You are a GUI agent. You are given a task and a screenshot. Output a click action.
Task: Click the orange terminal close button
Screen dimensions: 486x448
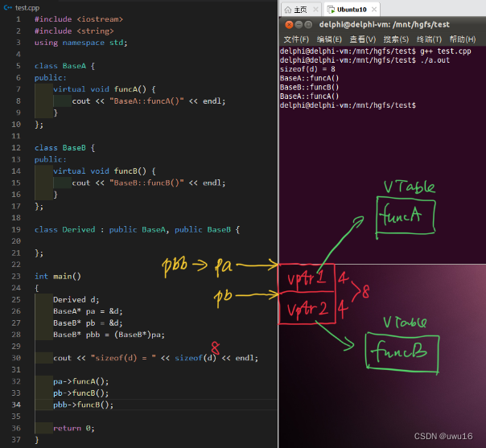(x=289, y=25)
